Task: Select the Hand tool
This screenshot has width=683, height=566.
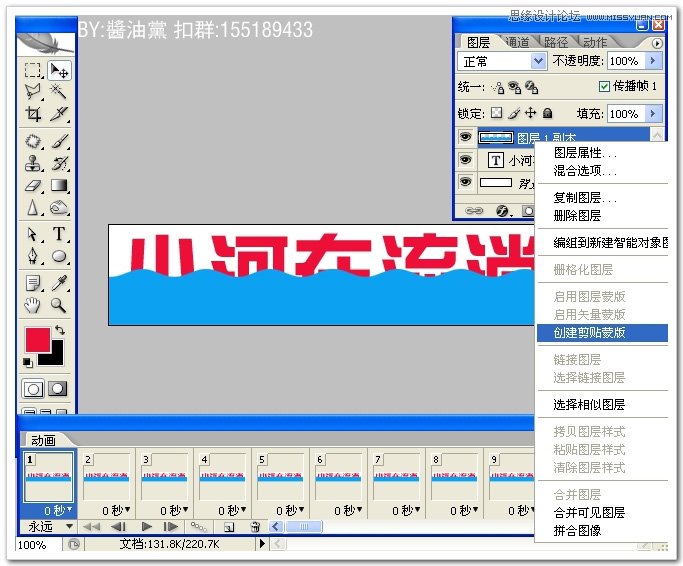Action: point(33,305)
